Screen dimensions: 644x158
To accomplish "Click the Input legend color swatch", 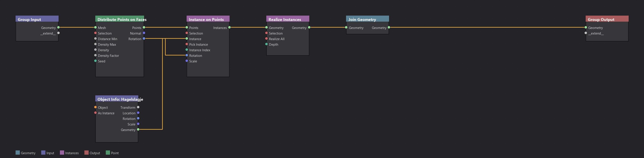I will (x=43, y=152).
